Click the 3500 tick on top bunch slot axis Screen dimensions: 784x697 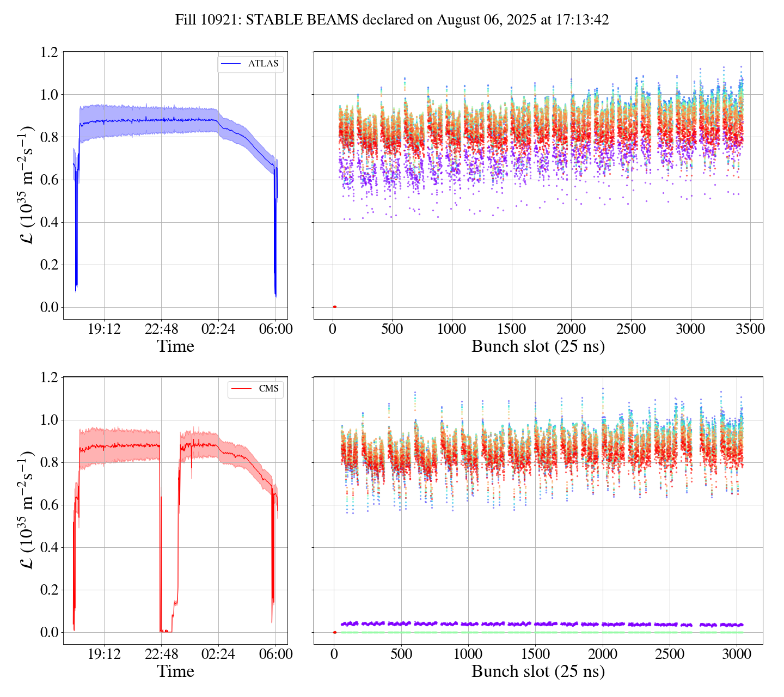coord(750,329)
